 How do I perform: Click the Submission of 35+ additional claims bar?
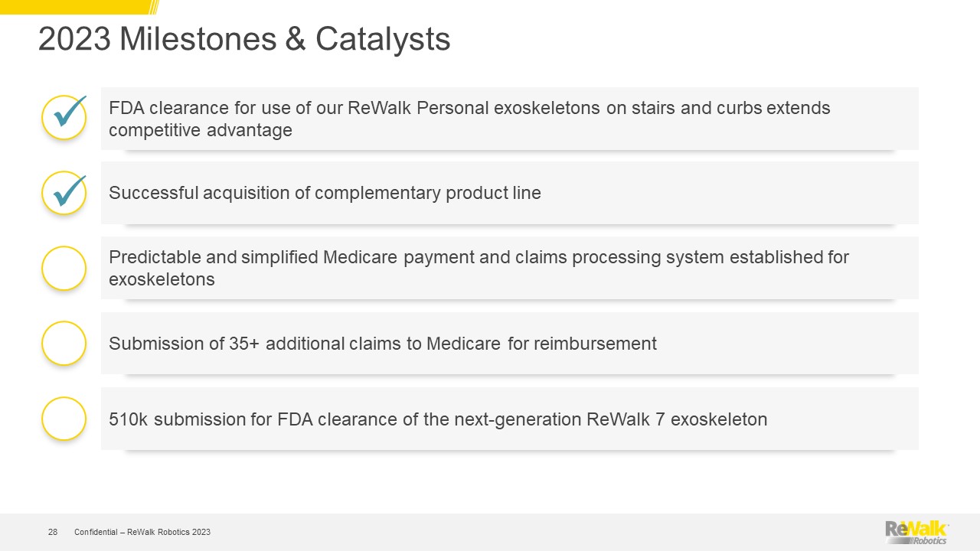click(x=509, y=344)
